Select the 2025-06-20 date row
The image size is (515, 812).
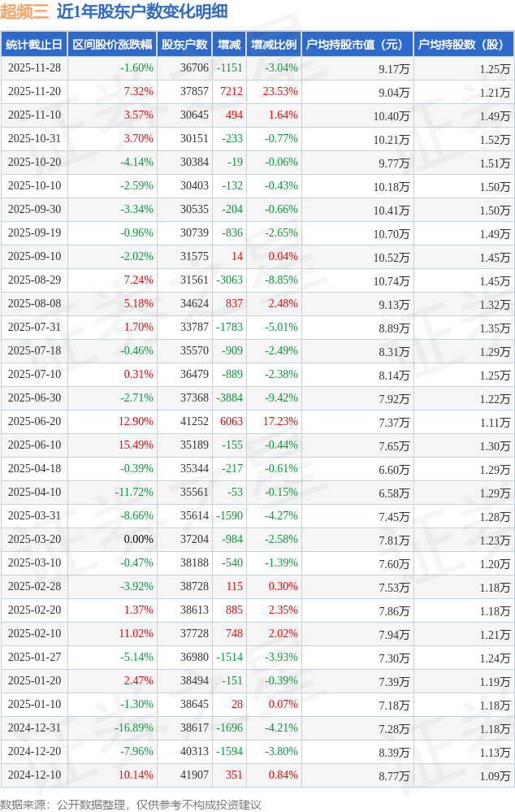click(34, 422)
